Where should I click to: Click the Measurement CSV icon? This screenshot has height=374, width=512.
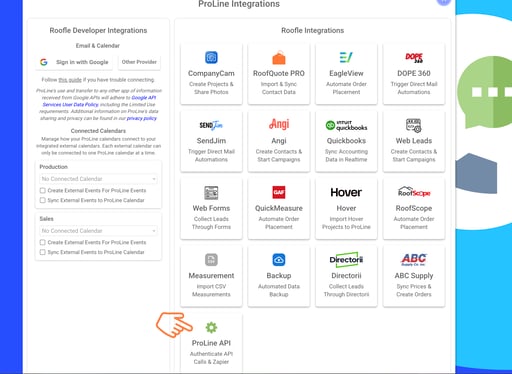211,260
